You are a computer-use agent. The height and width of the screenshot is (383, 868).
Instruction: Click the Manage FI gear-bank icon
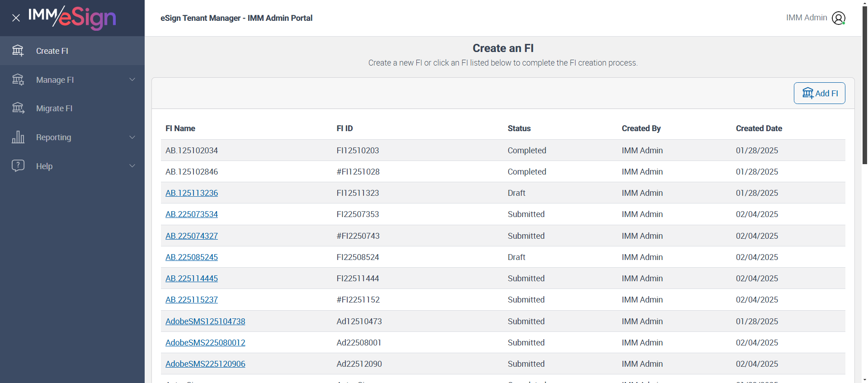click(x=18, y=80)
